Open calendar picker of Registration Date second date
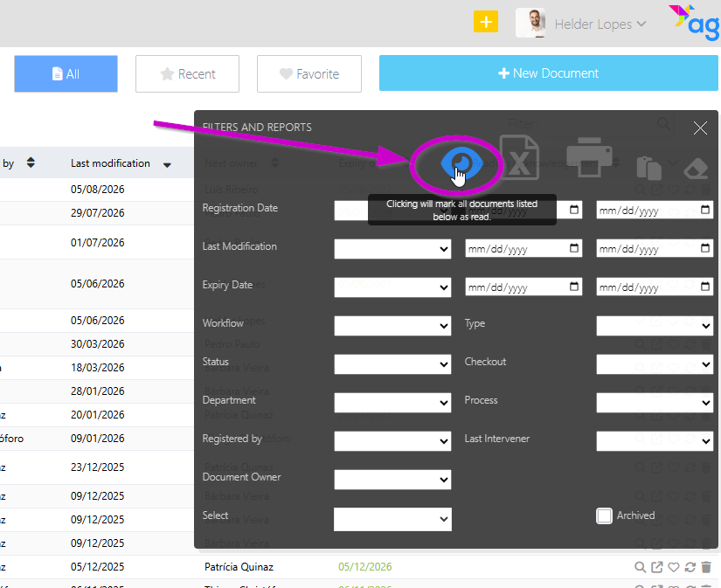 705,210
